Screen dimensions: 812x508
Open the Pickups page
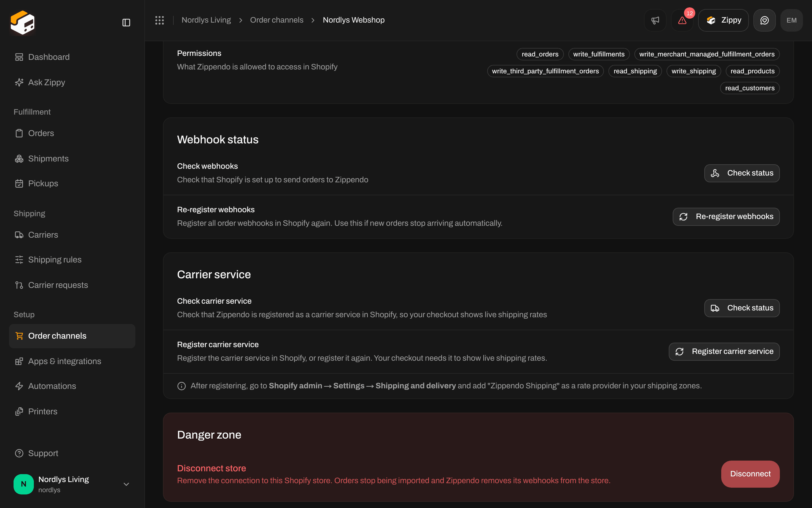point(72,183)
